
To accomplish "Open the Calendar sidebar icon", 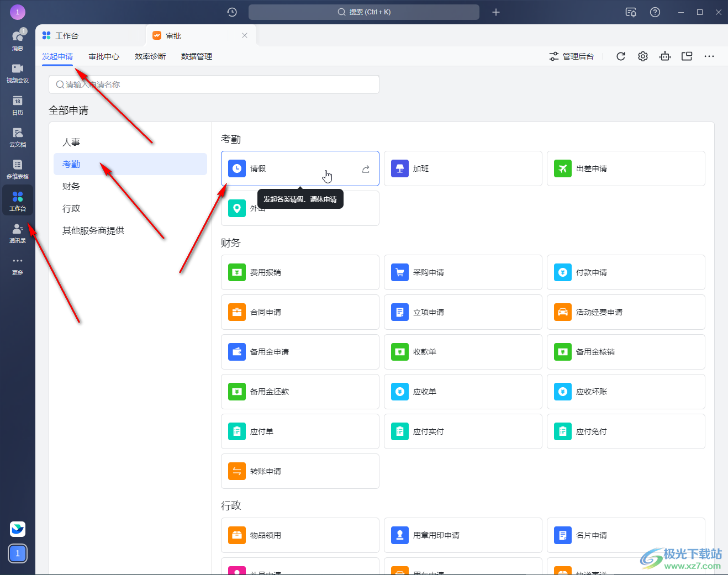I will [18, 104].
